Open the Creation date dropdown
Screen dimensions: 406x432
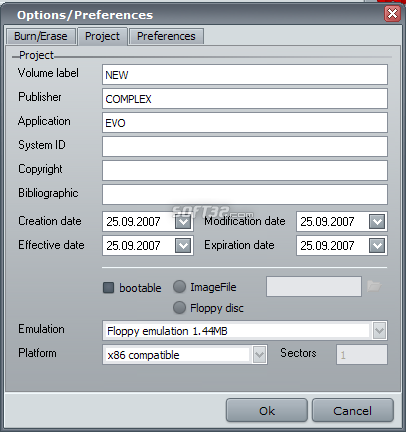(x=183, y=222)
